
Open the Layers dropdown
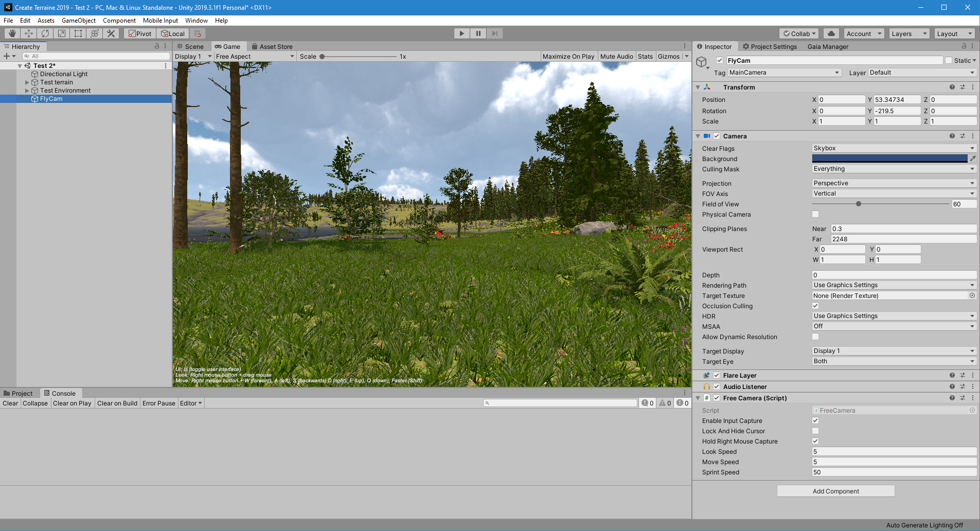pyautogui.click(x=909, y=33)
